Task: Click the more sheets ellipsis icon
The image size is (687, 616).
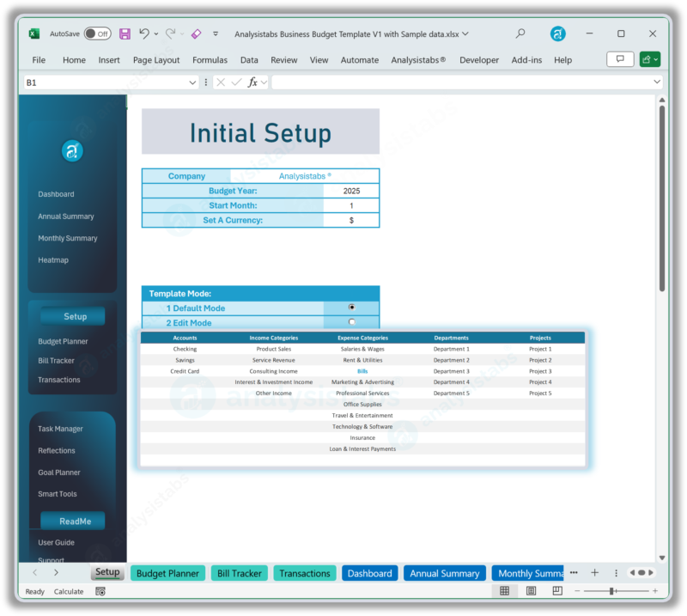Action: pos(574,572)
